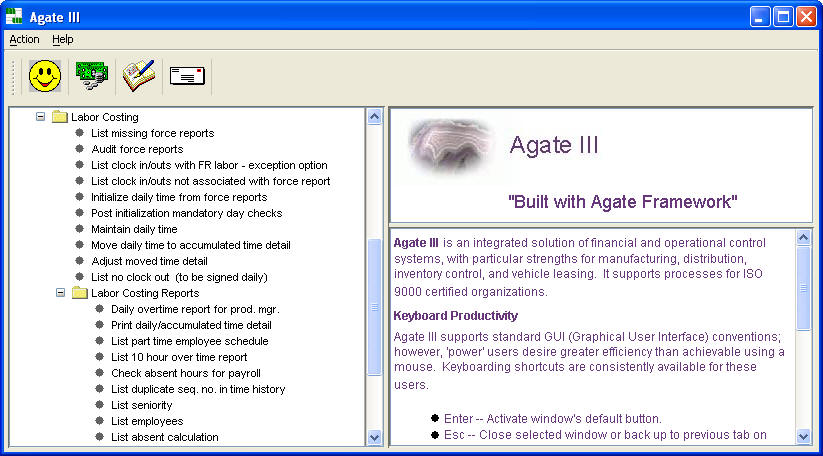Select Adjust moved time detail
Image resolution: width=823 pixels, height=456 pixels.
click(149, 261)
